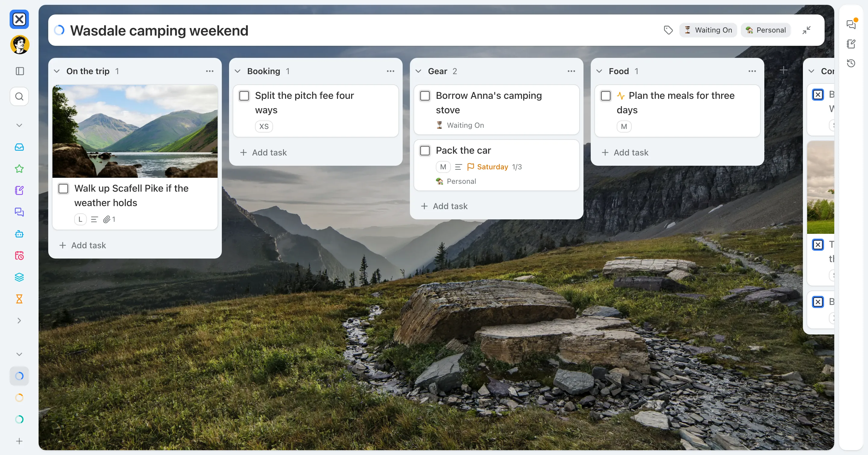Check off Borrow Anna's camping stove task
The width and height of the screenshot is (868, 455).
coord(425,96)
